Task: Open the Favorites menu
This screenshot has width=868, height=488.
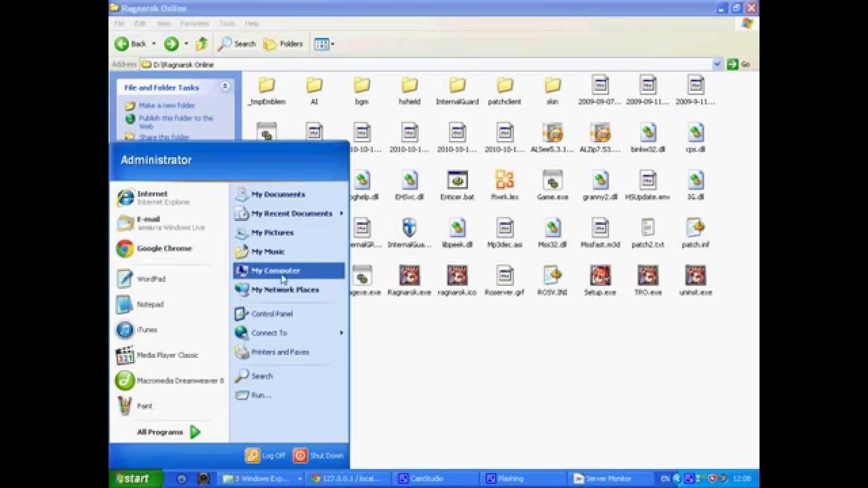Action: 195,24
